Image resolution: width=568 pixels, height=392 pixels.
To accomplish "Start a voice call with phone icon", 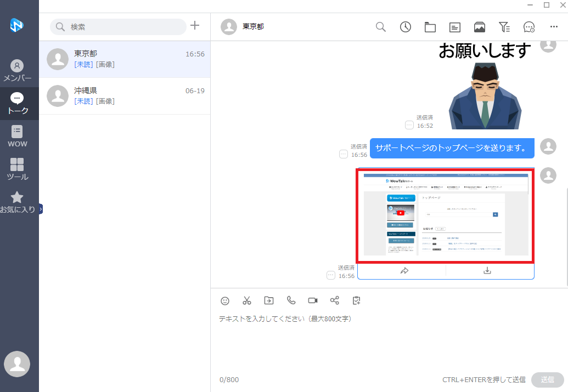I will (x=291, y=300).
